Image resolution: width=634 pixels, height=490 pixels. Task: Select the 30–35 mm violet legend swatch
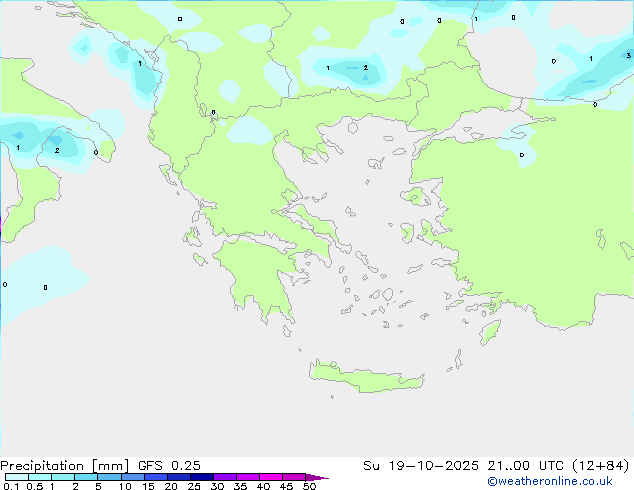coord(225,477)
